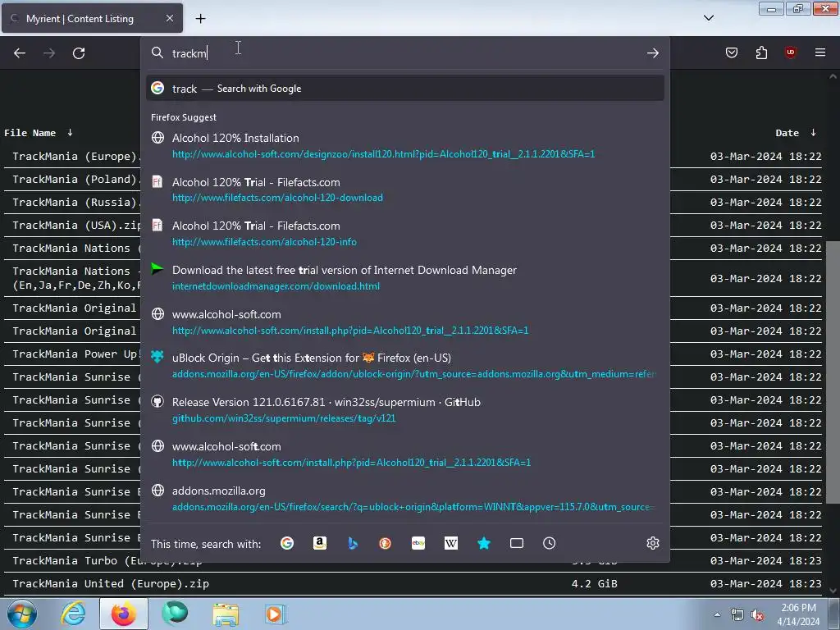Close the Myrient Content Listing tab
The width and height of the screenshot is (840, 630).
(x=170, y=18)
